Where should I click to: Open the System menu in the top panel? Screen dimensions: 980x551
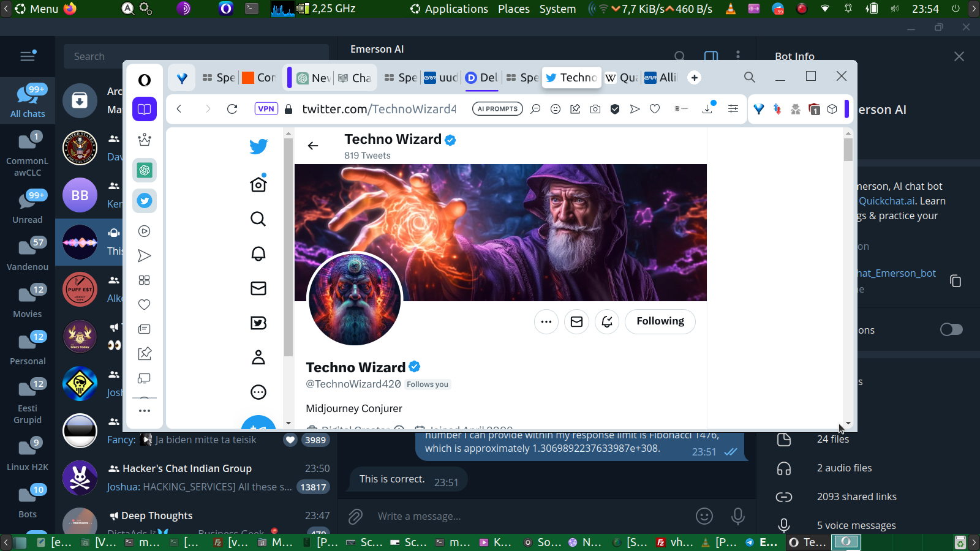557,9
